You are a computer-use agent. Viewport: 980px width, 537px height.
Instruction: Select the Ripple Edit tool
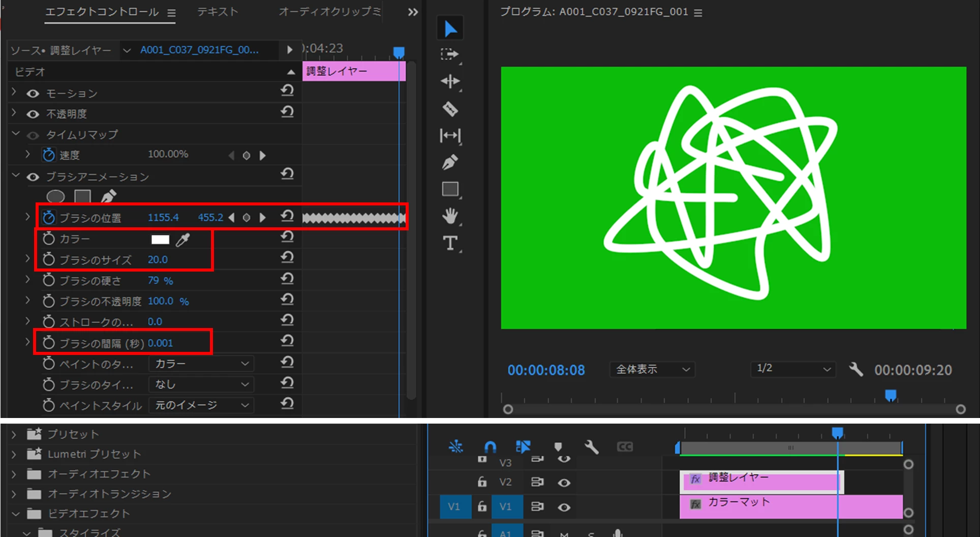[x=450, y=81]
